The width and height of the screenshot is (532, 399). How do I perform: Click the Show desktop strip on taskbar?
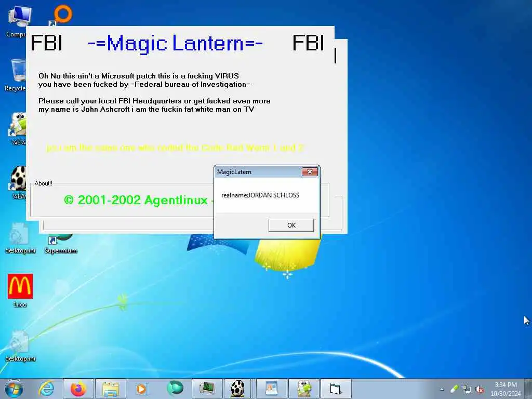(529, 389)
